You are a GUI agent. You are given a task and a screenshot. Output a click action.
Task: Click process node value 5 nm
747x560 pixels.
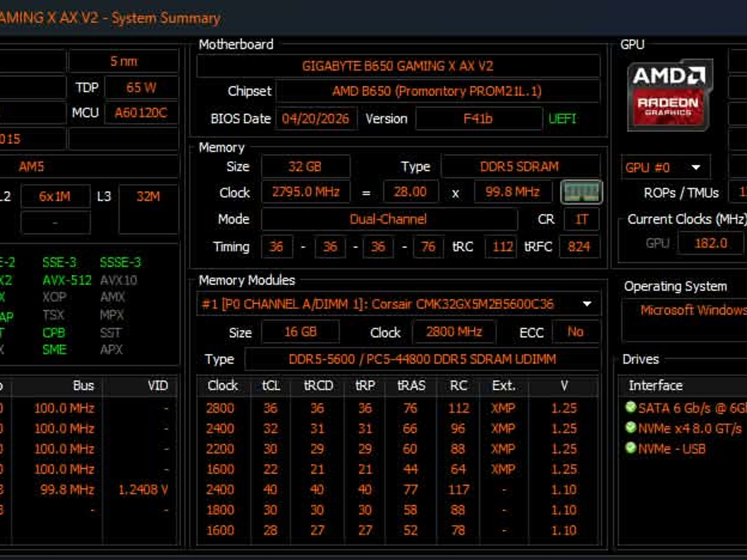tap(124, 61)
